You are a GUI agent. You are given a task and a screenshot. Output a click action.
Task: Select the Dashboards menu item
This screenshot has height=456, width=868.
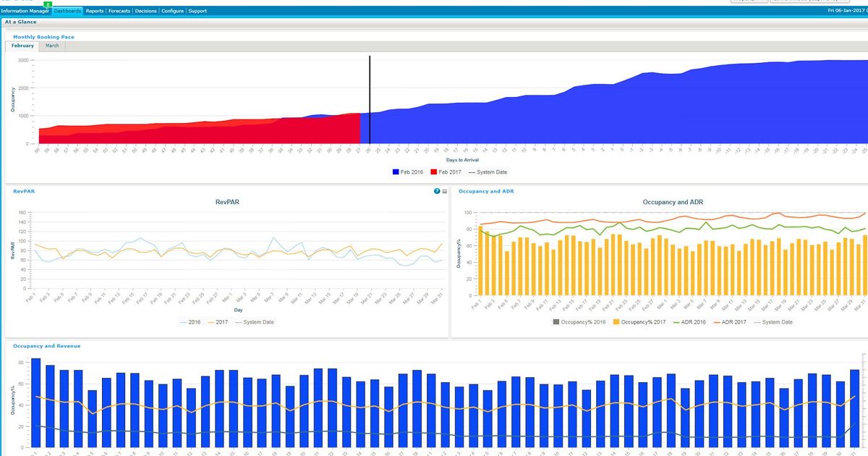[x=67, y=11]
